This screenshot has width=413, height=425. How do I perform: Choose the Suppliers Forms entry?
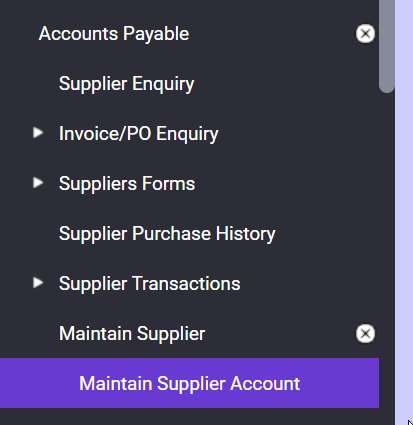(x=127, y=184)
